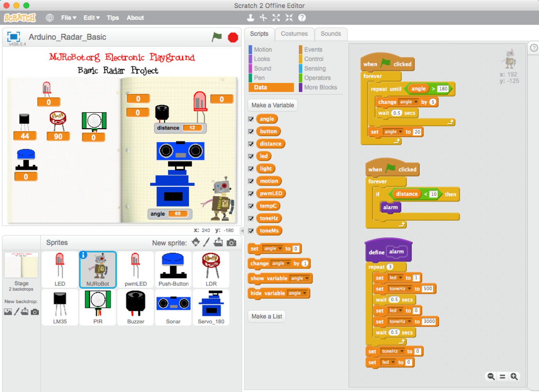Viewport: 539px width, 392px height.
Task: Switch to the Costumes tab
Action: click(x=294, y=34)
